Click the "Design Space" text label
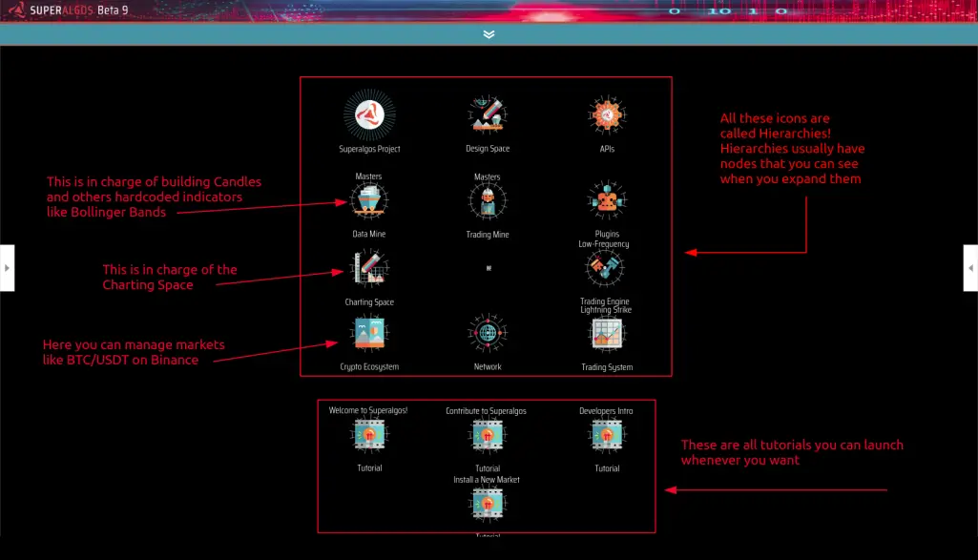Screen dimensions: 978x560 point(488,149)
